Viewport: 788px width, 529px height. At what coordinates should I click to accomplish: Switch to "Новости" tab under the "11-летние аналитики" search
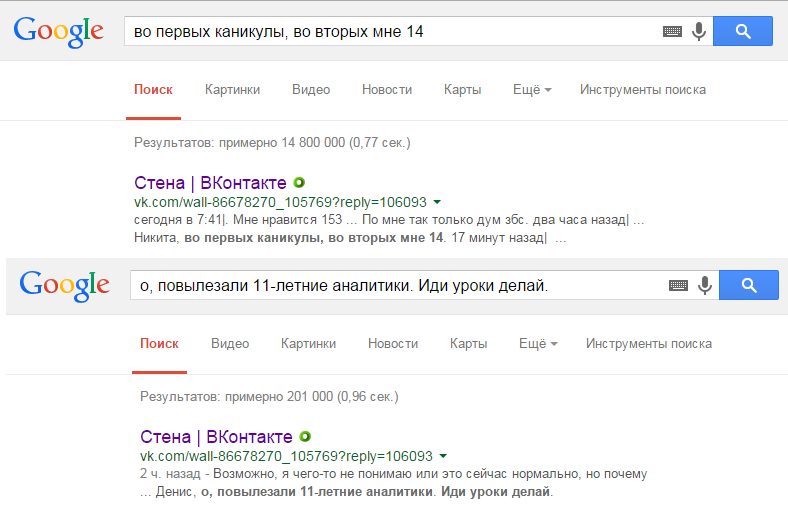point(393,344)
